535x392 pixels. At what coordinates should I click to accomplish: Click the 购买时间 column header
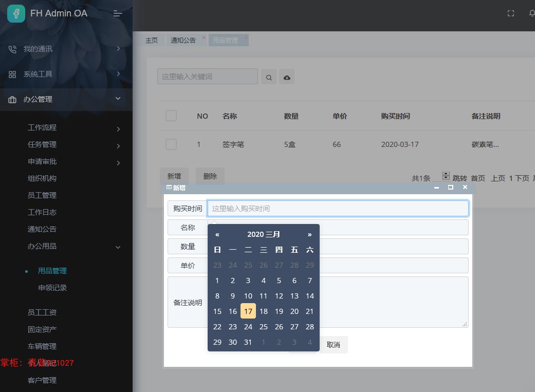(x=395, y=116)
